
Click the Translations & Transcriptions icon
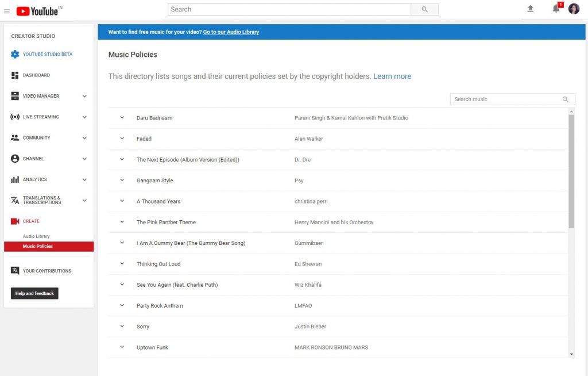(15, 200)
